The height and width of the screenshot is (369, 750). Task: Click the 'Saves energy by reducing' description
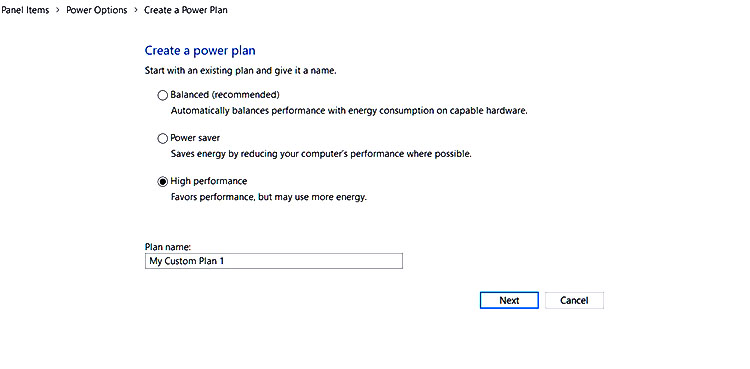click(x=321, y=154)
